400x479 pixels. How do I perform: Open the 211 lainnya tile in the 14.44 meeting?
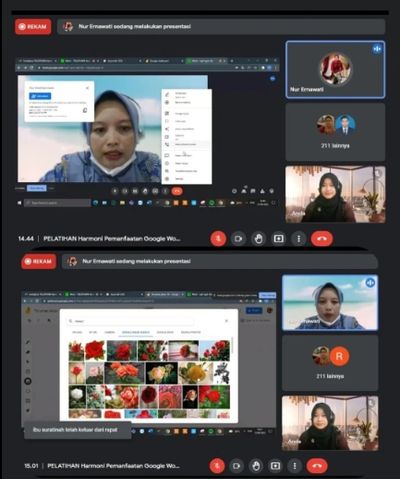pos(335,132)
